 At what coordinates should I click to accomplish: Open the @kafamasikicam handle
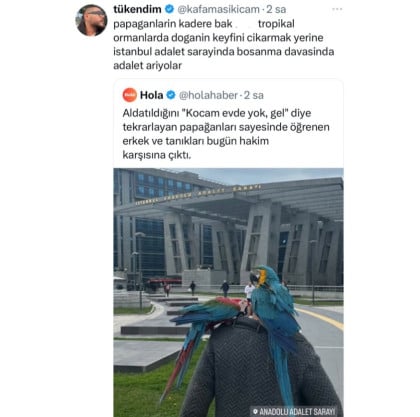click(218, 9)
